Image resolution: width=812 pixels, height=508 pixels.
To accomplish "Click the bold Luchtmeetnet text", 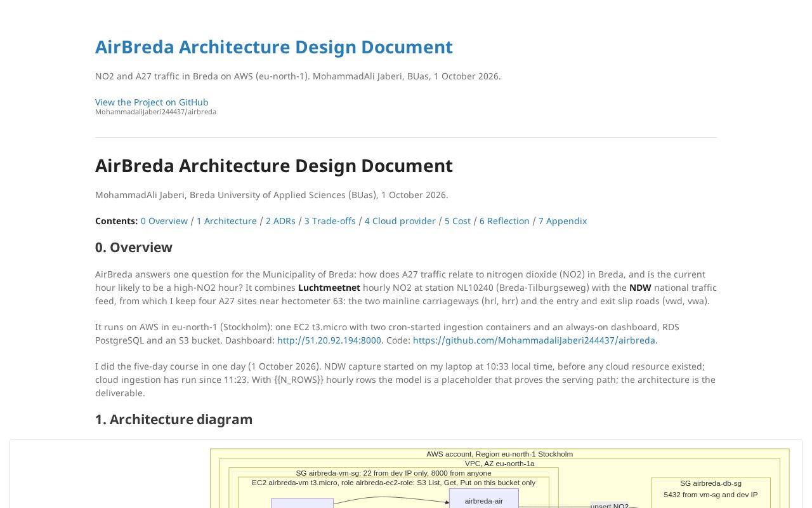I will (329, 288).
